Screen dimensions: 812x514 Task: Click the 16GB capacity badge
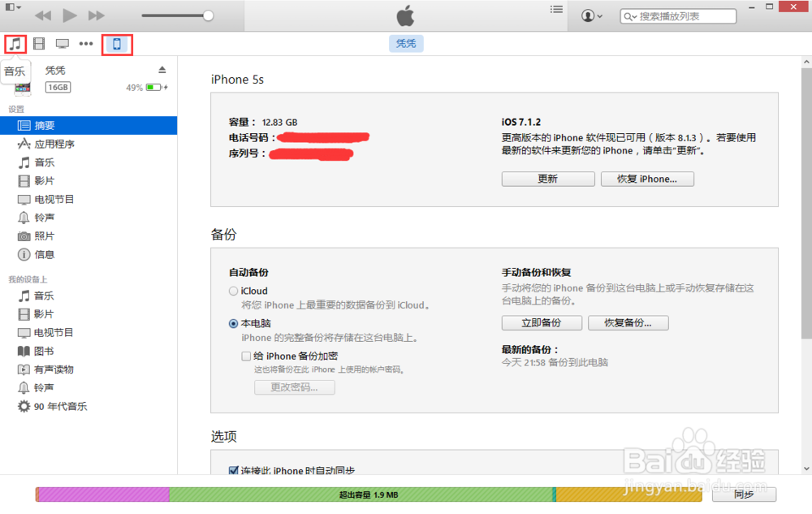[58, 88]
